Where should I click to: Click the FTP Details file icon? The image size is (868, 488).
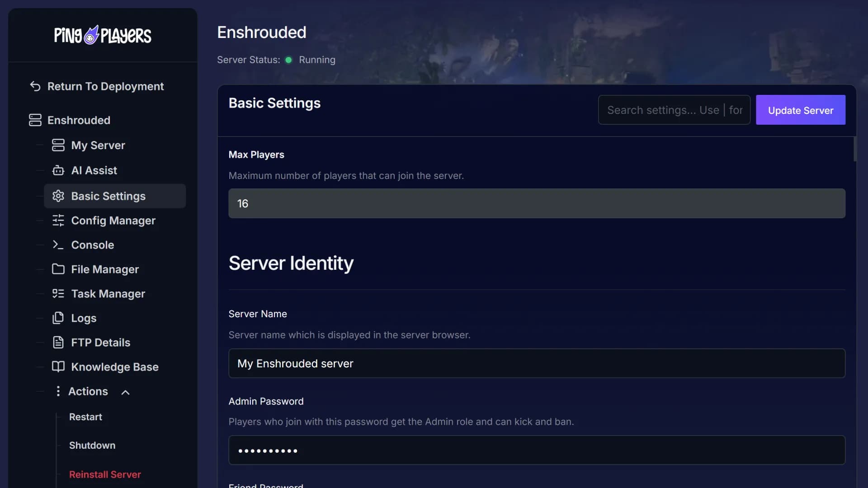[x=58, y=343]
